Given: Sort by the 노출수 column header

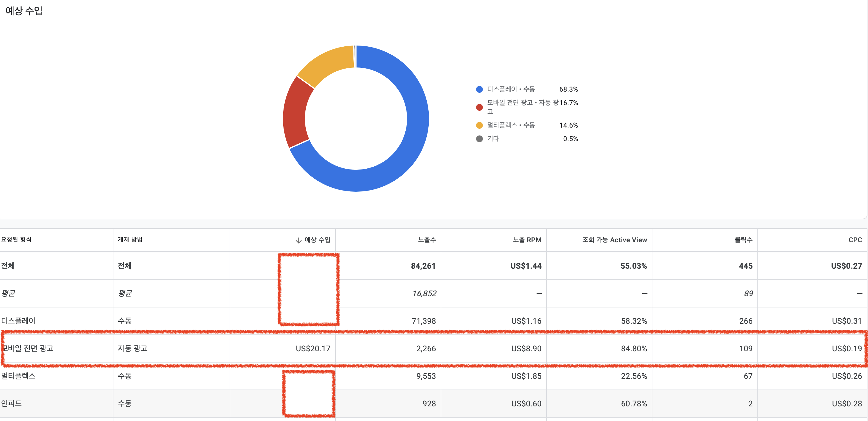Looking at the screenshot, I should [x=427, y=240].
